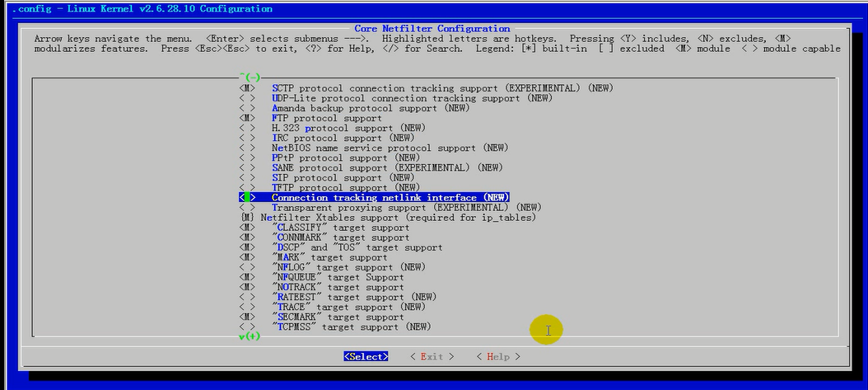868x390 pixels.
Task: Select Transparent proxying support entry
Action: (406, 208)
